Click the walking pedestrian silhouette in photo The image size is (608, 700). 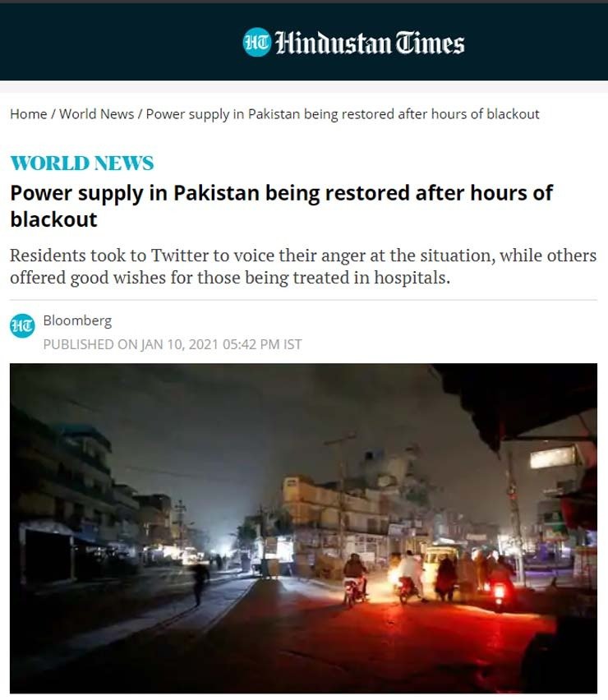(200, 583)
